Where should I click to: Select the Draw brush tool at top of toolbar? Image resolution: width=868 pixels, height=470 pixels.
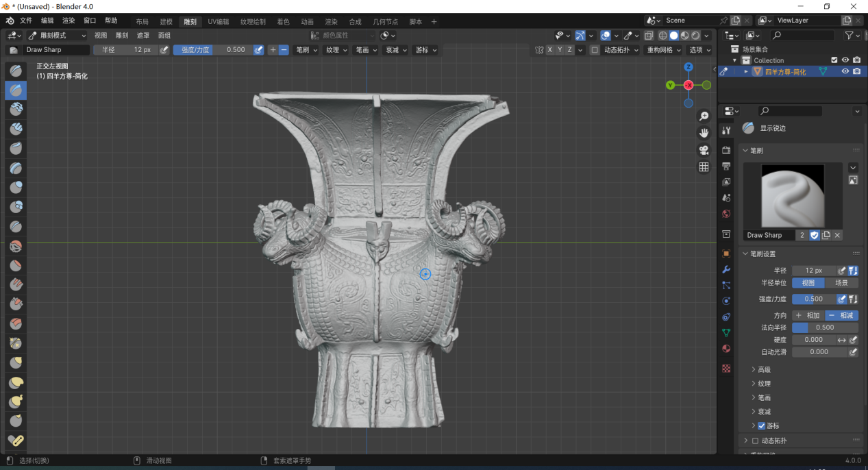click(16, 71)
